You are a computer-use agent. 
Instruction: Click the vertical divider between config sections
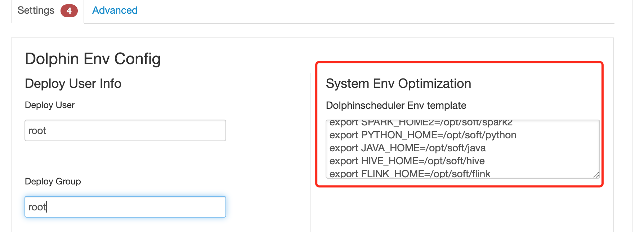[x=311, y=151]
